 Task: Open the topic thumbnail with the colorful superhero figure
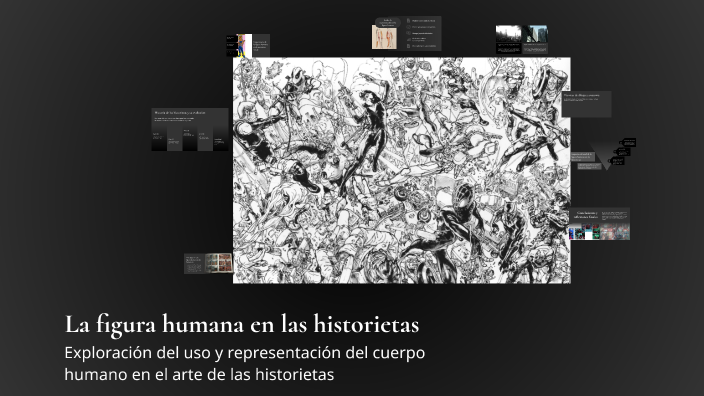pyautogui.click(x=247, y=45)
